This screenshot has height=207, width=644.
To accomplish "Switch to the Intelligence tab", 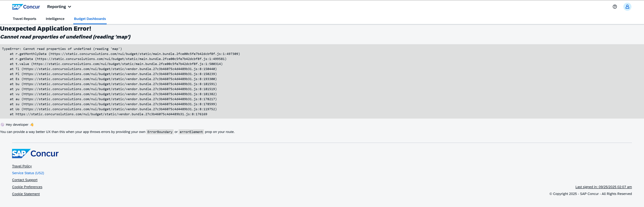I will pyautogui.click(x=55, y=19).
